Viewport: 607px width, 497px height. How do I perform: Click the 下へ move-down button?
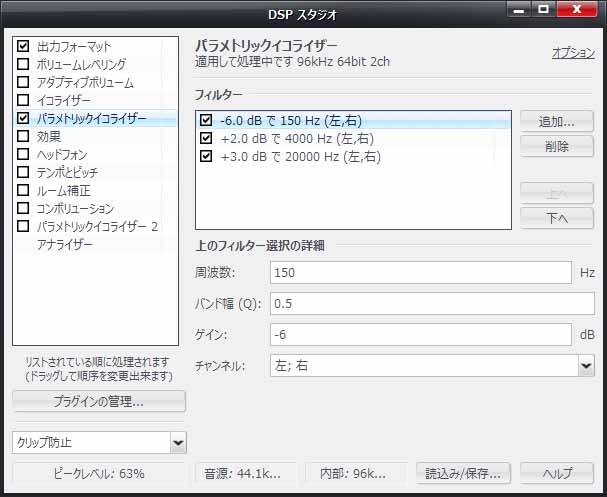tap(557, 218)
